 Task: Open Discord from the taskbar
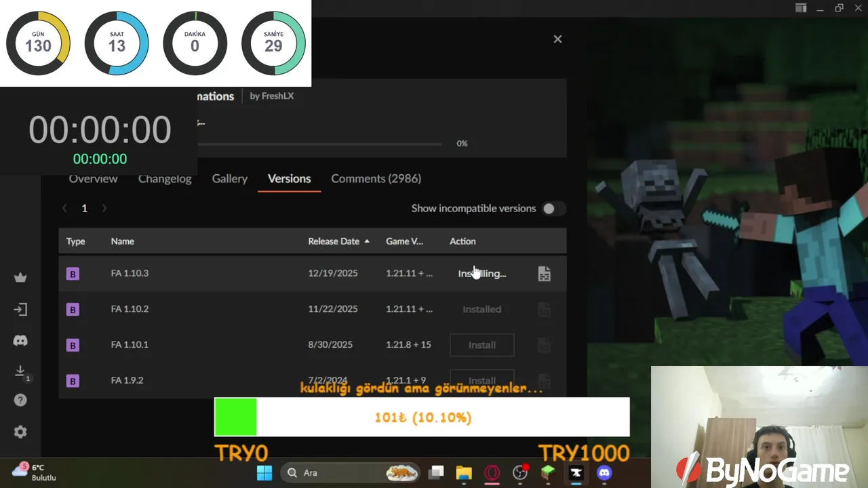point(604,472)
